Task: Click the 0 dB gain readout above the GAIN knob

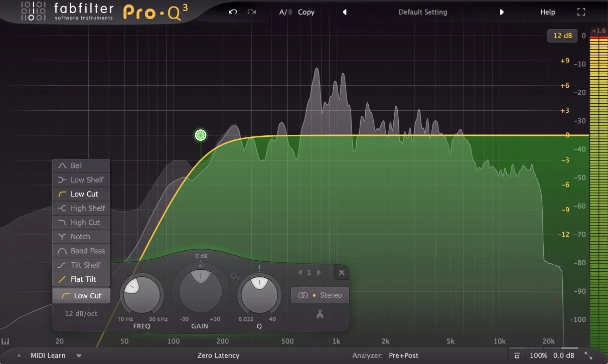Action: [x=201, y=256]
